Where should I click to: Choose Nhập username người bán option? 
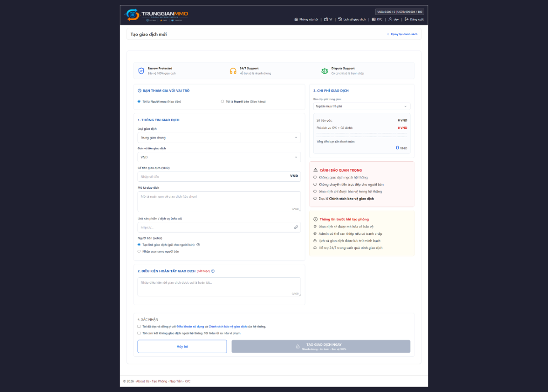(139, 251)
